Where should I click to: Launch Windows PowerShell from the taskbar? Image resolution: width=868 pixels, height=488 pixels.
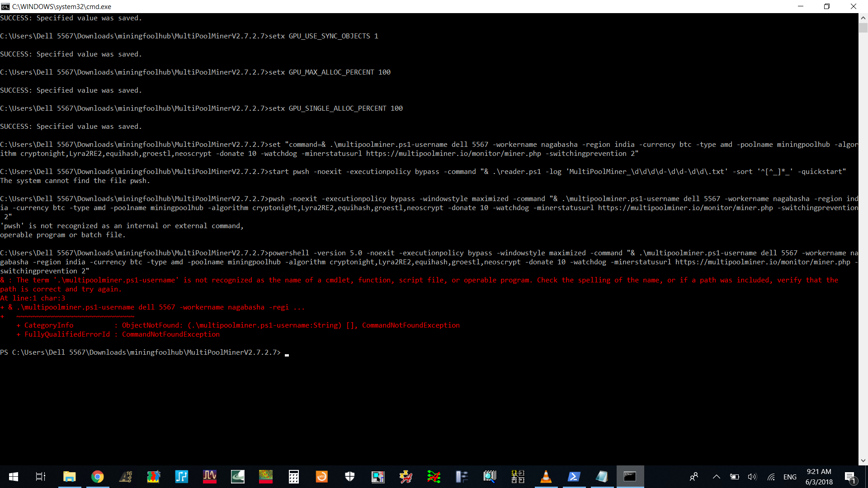click(x=574, y=477)
